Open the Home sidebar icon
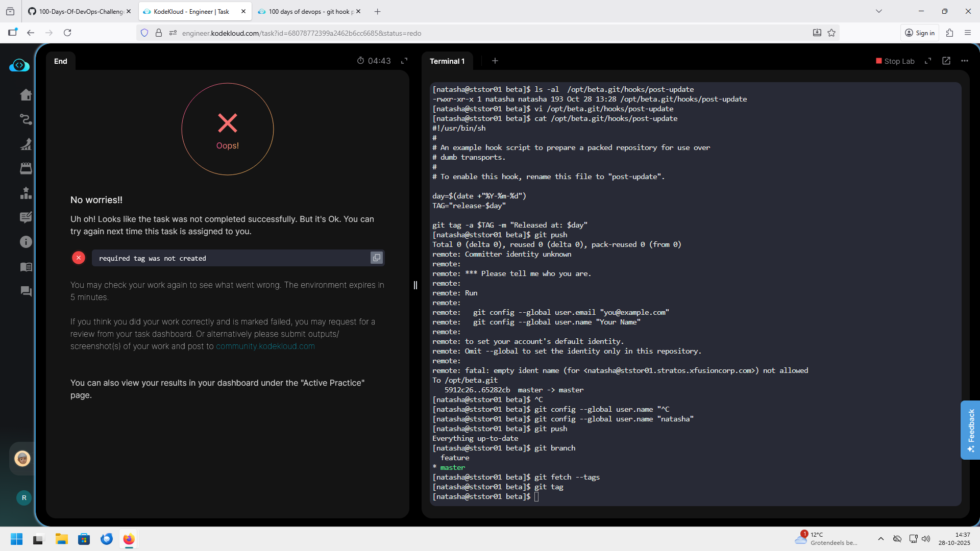Screen dimensions: 980x551 (26, 95)
